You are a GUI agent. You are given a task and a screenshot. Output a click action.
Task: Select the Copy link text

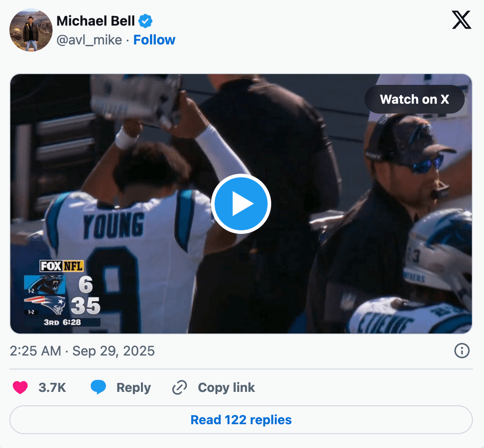226,387
